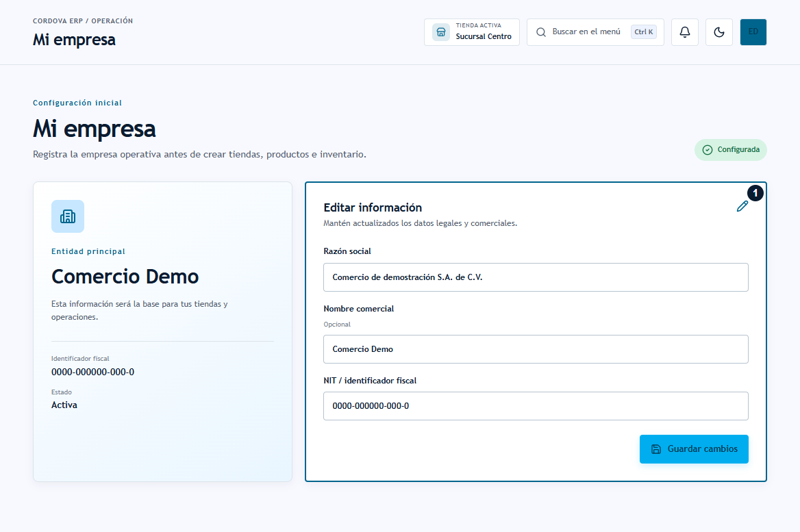Select the fiscal ID value in entity card
Screen dimensions: 800x532
tap(93, 372)
